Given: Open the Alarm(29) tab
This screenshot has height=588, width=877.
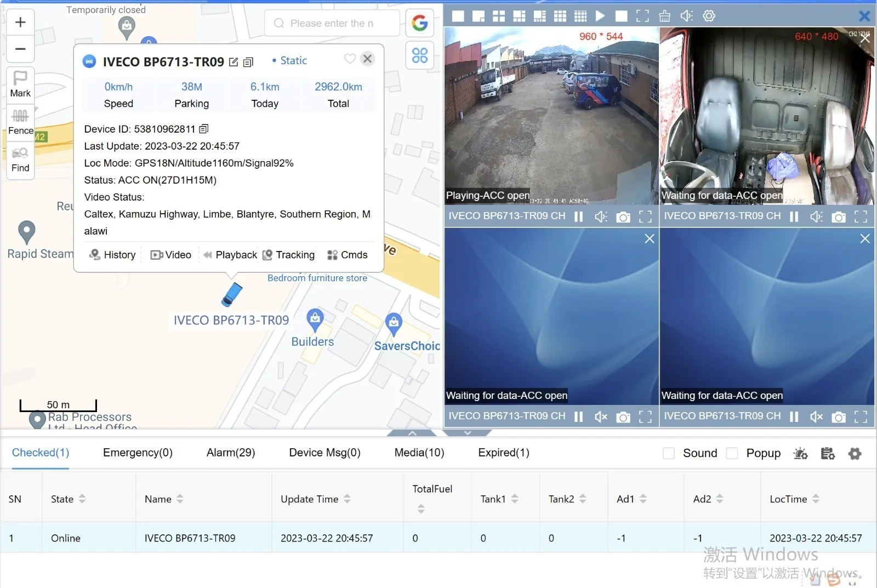Looking at the screenshot, I should pos(231,453).
